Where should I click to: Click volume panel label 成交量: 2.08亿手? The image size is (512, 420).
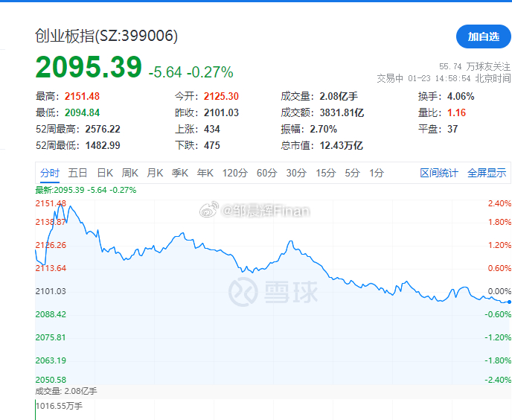tap(66, 391)
